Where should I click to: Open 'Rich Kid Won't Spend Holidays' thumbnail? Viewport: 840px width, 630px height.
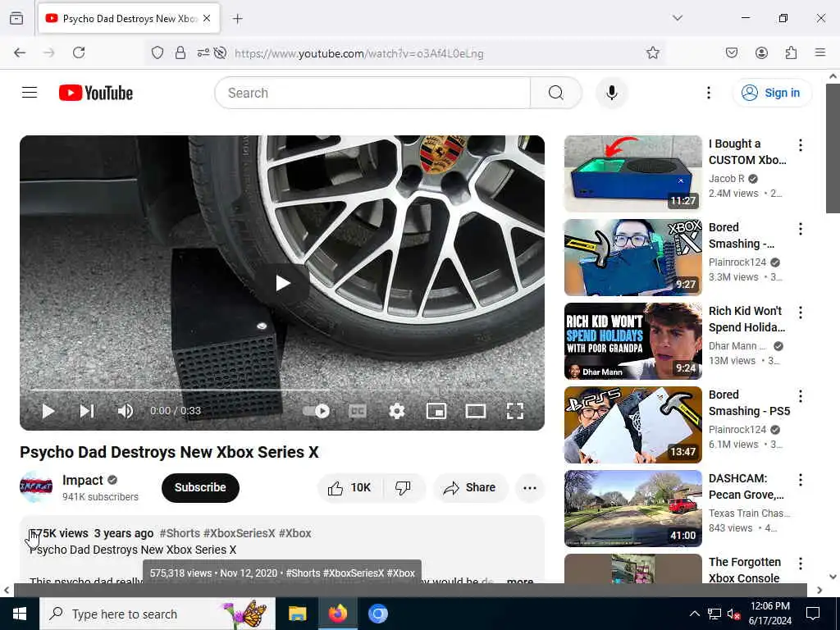click(632, 340)
